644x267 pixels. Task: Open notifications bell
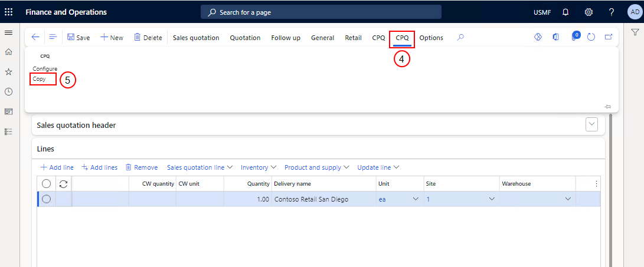coord(565,12)
